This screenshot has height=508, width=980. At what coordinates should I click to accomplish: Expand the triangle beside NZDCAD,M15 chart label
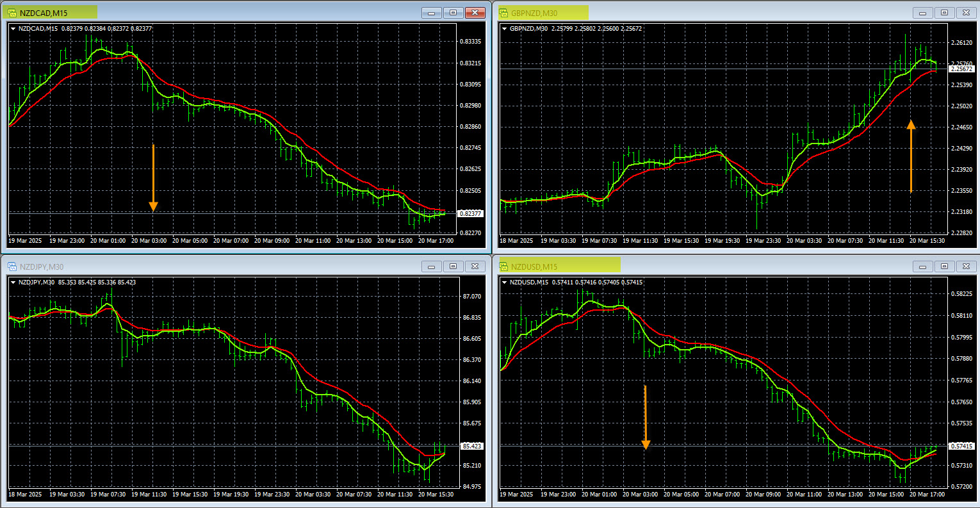pos(13,29)
